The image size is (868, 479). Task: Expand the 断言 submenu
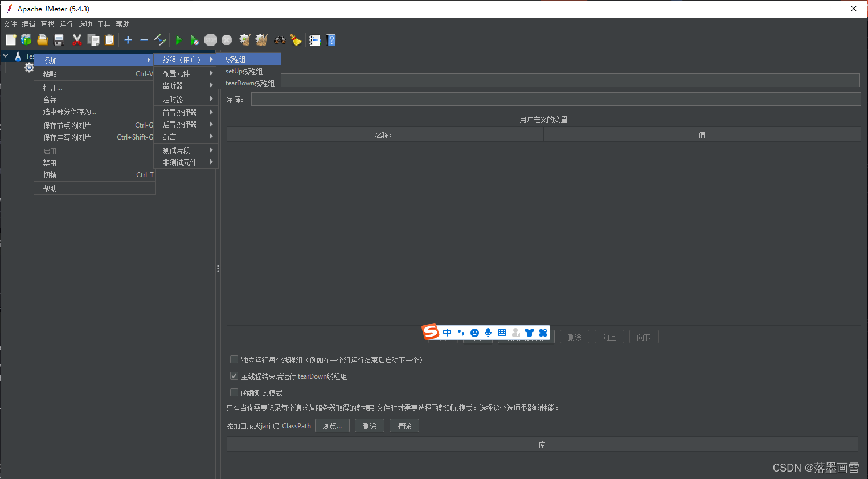click(186, 137)
